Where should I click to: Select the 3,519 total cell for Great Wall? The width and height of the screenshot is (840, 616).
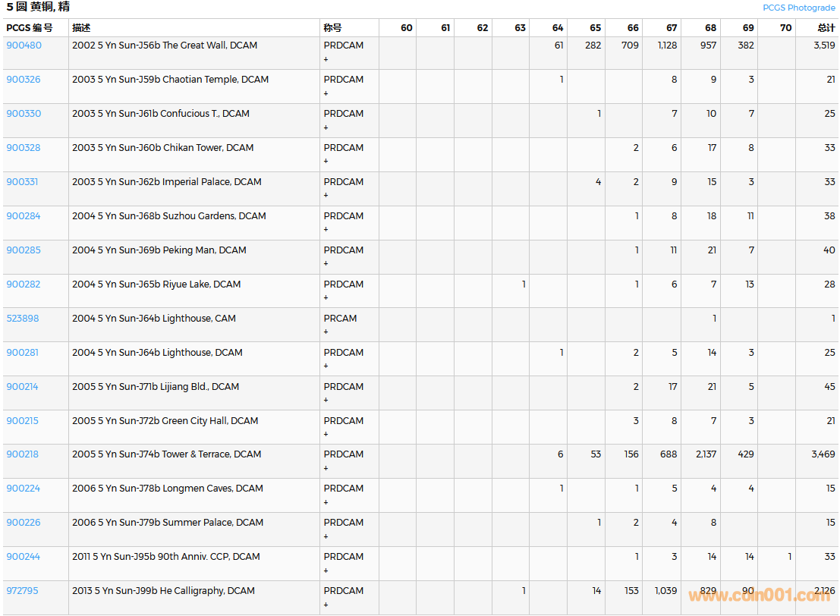coord(823,46)
